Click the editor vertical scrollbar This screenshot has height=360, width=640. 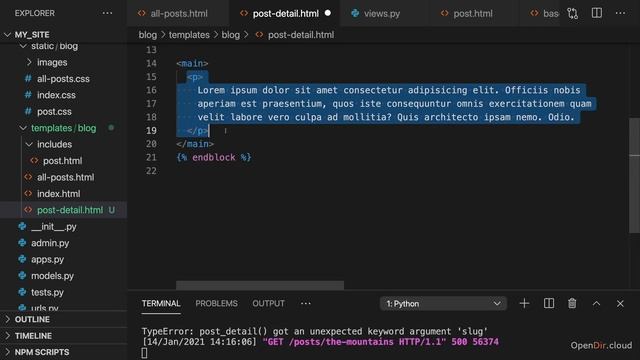[634, 176]
